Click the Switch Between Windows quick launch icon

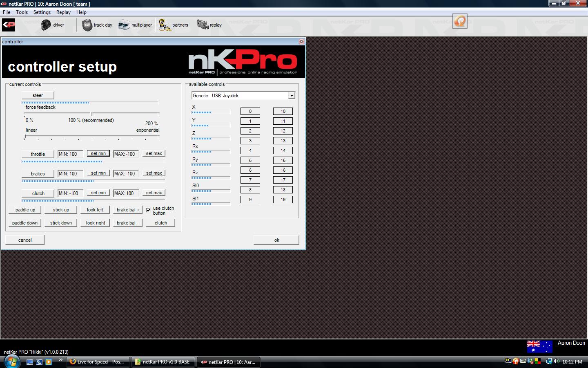(x=39, y=362)
